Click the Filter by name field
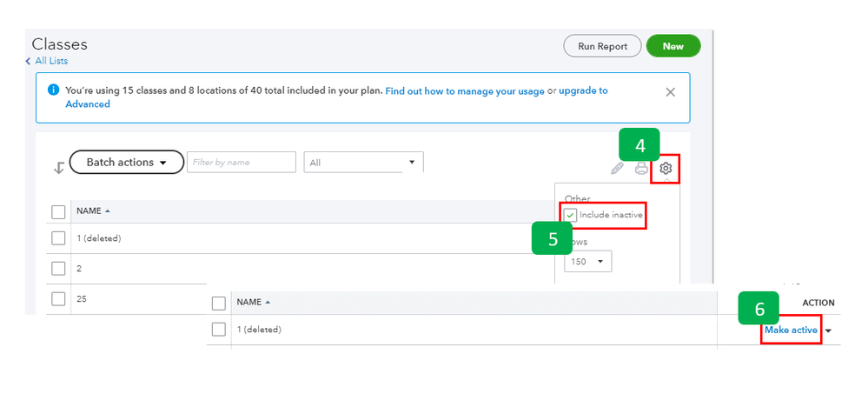 click(241, 163)
